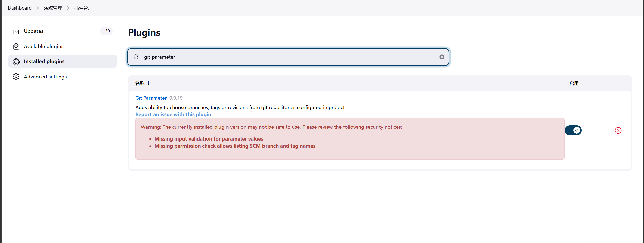This screenshot has width=644, height=243.
Task: Click the Git Parameter description text
Action: pos(240,107)
